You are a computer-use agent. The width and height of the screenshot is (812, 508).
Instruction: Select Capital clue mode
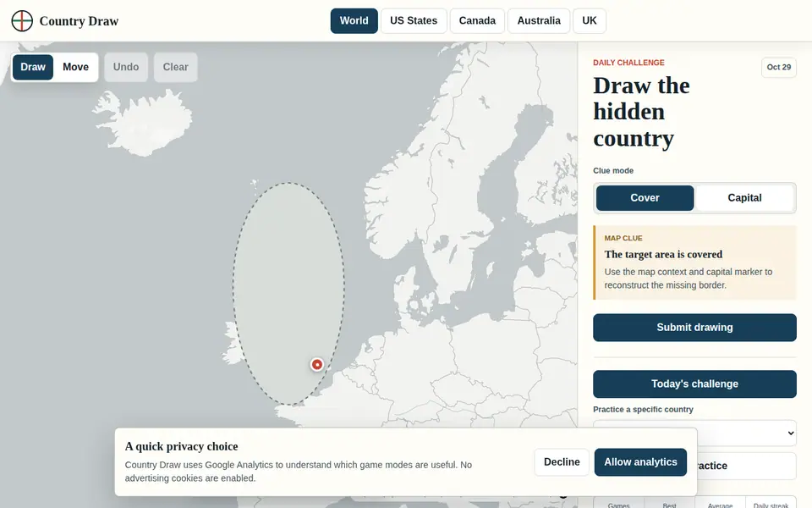[744, 198]
